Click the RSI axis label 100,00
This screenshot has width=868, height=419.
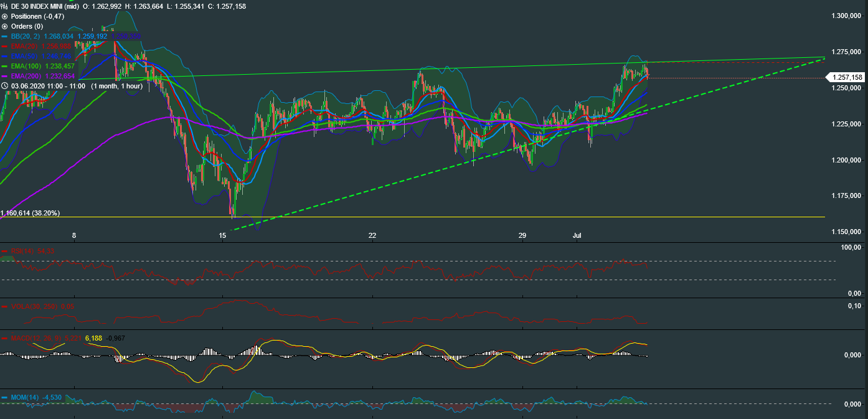click(x=850, y=248)
